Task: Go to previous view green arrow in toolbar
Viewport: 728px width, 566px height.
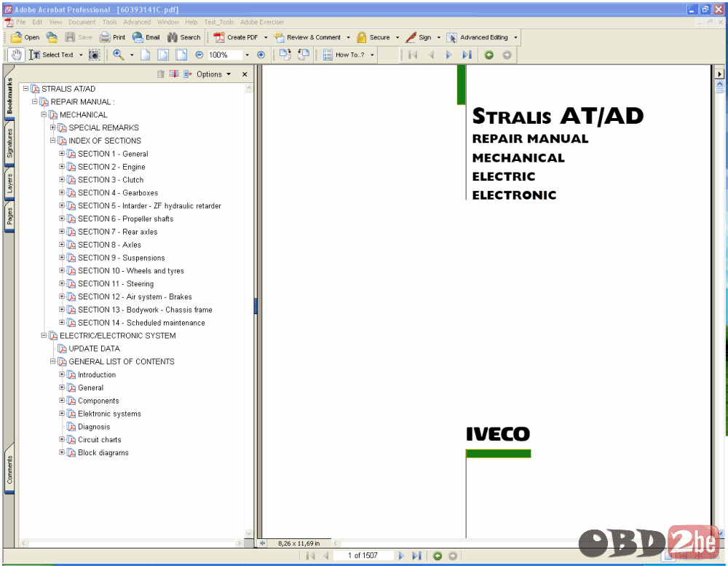Action: [x=488, y=55]
